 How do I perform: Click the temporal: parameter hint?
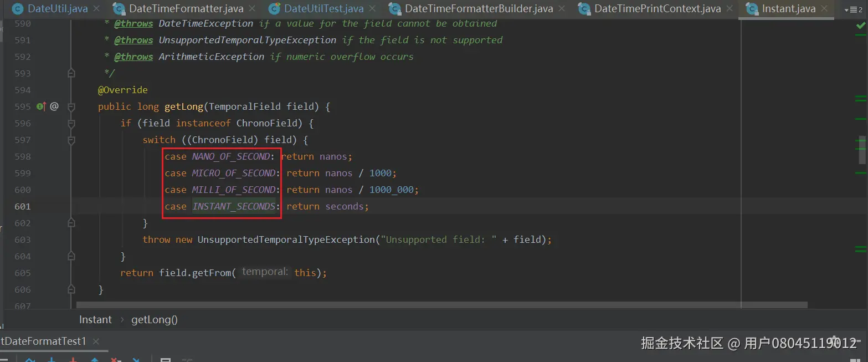[265, 272]
